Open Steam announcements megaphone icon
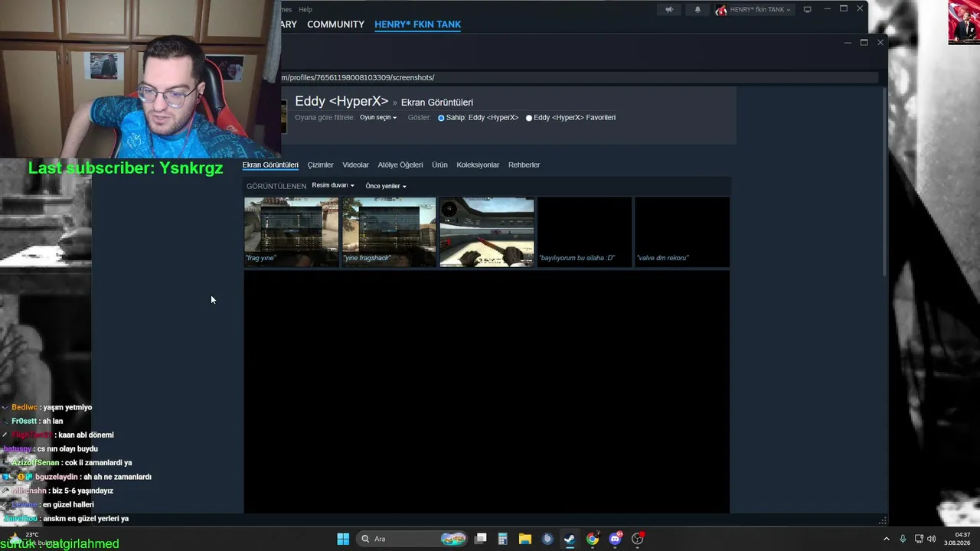Image resolution: width=980 pixels, height=551 pixels. pyautogui.click(x=669, y=10)
